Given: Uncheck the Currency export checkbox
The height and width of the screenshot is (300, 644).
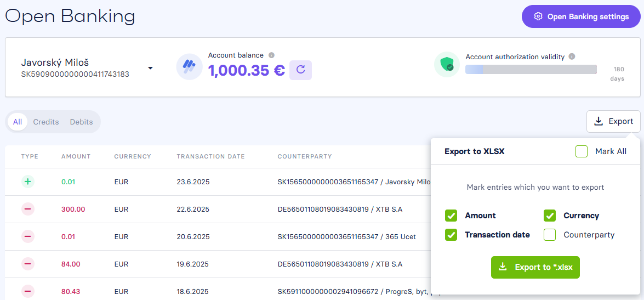Looking at the screenshot, I should point(550,216).
